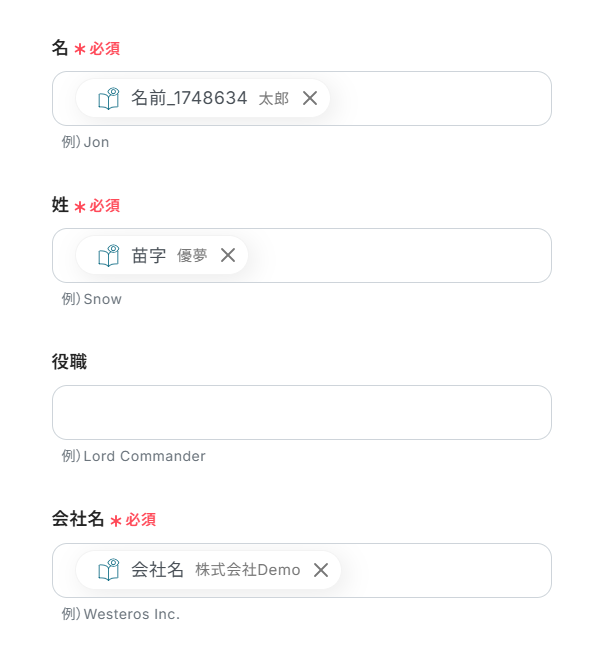Click the book icon in 名前_1748634 chip
The width and height of the screenshot is (600, 647).
[108, 98]
